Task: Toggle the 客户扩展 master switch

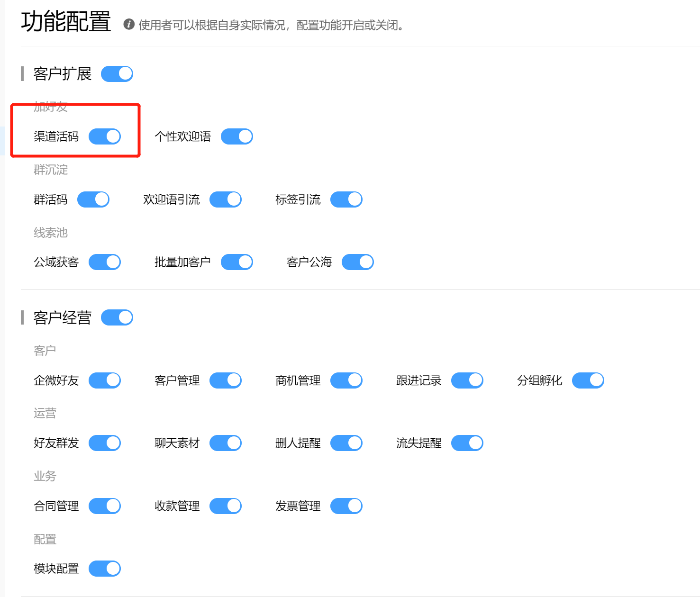Action: tap(117, 74)
